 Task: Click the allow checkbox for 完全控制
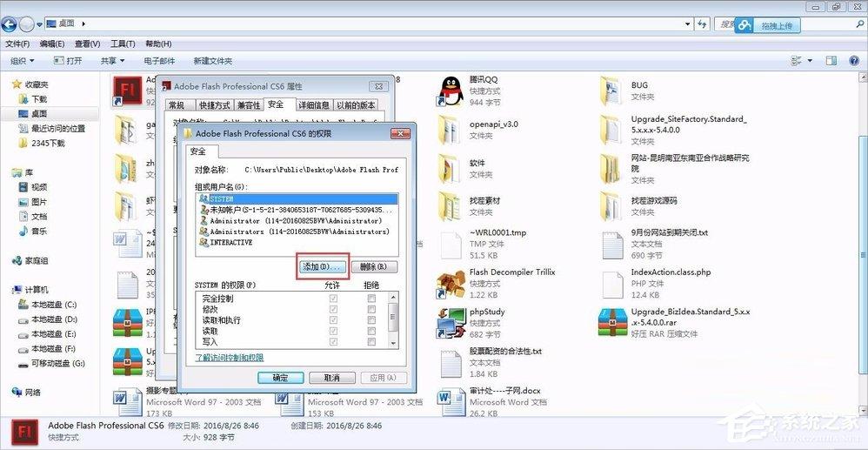tap(333, 299)
